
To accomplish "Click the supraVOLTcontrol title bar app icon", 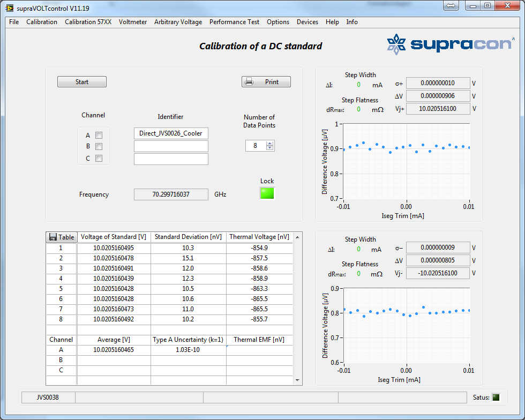I will coord(10,8).
